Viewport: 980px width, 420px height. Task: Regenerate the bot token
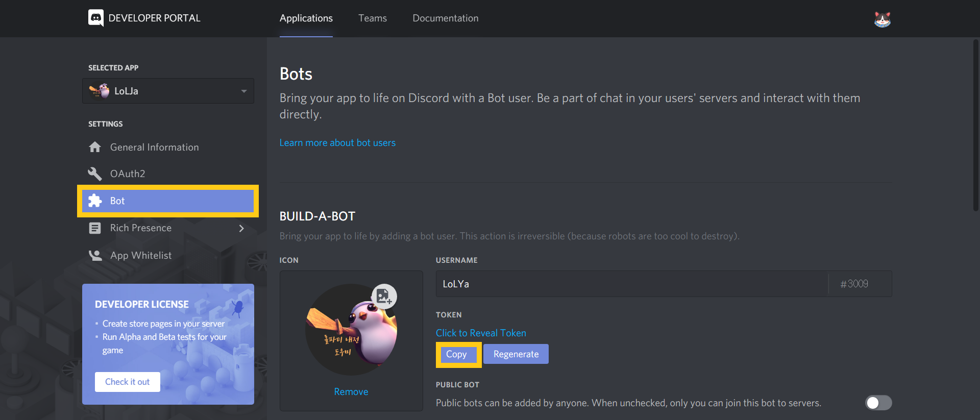point(516,354)
